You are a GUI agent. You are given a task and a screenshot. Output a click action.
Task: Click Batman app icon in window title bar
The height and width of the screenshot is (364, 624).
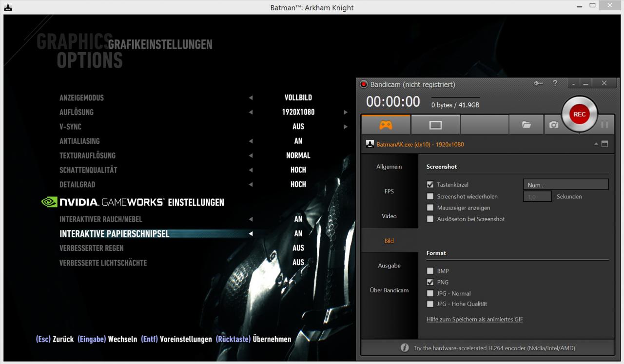(x=8, y=7)
